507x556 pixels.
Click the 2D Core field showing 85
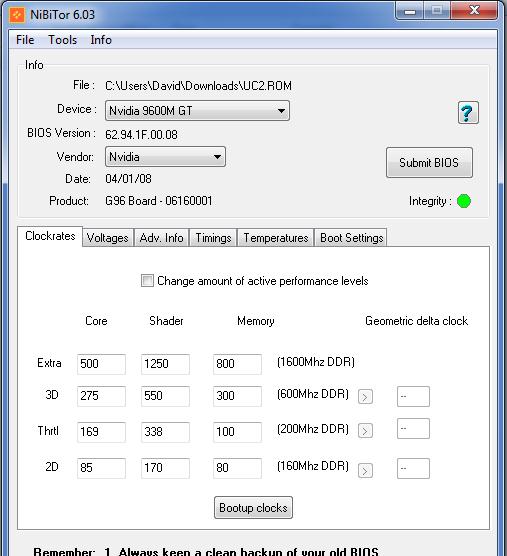click(101, 468)
